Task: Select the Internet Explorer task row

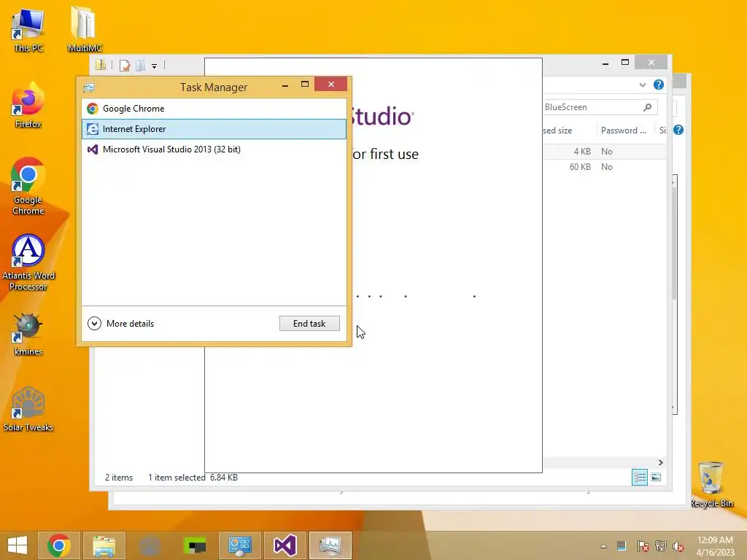Action: click(214, 129)
